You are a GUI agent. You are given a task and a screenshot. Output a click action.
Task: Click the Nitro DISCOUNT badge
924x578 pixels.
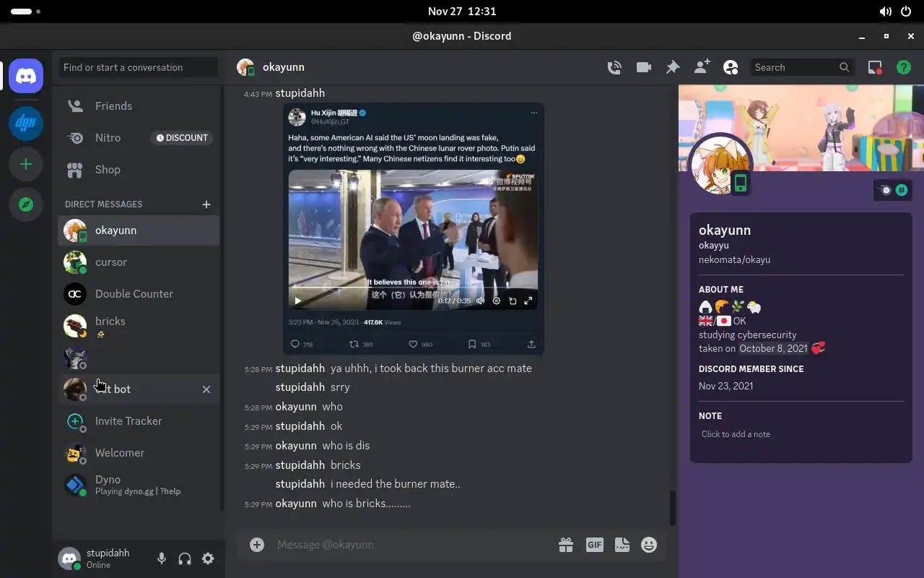point(180,138)
